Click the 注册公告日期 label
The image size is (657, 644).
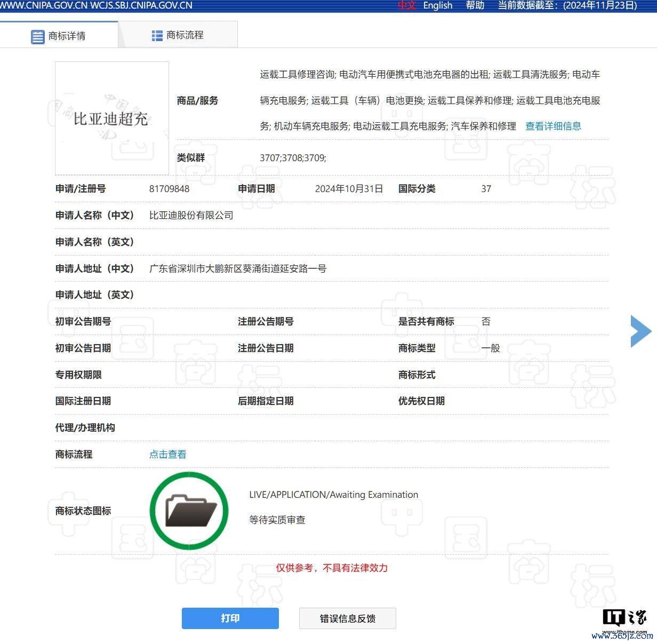[x=265, y=348]
